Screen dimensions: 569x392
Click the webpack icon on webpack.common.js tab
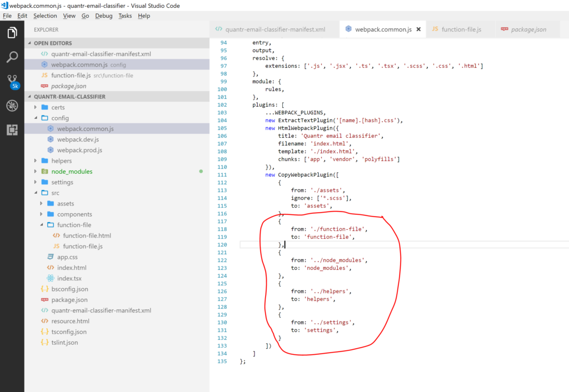(348, 29)
